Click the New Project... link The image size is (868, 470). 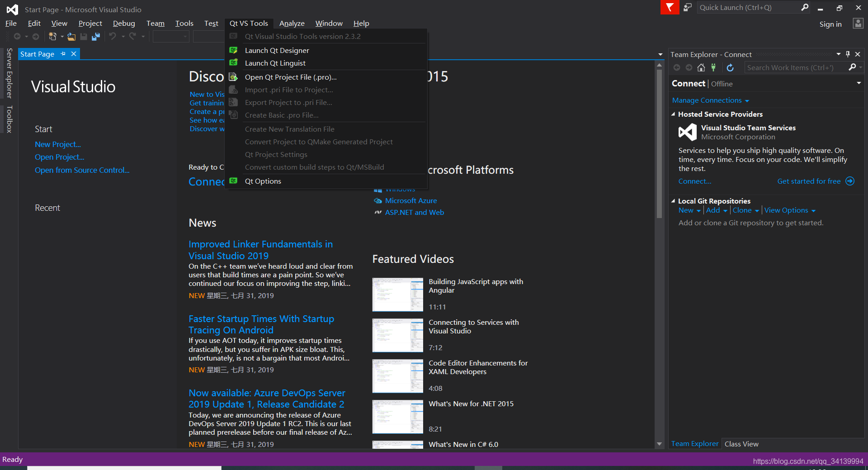58,144
